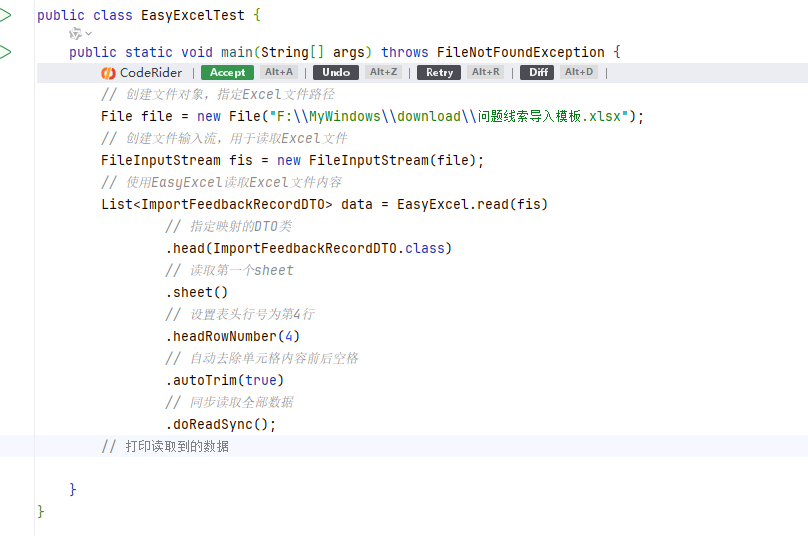Click .head(ImportFeedbackRecordDTO.class) line
This screenshot has width=808, height=536.
tap(309, 248)
